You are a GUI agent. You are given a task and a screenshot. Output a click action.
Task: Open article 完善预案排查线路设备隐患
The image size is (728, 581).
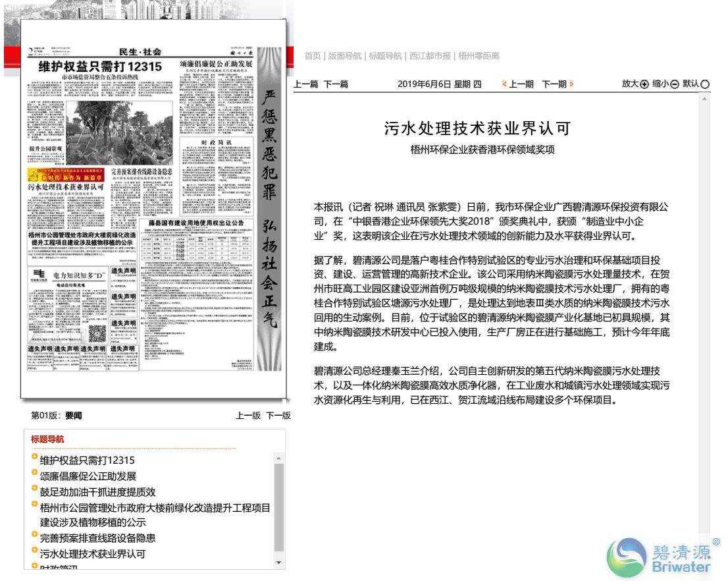pos(97,538)
